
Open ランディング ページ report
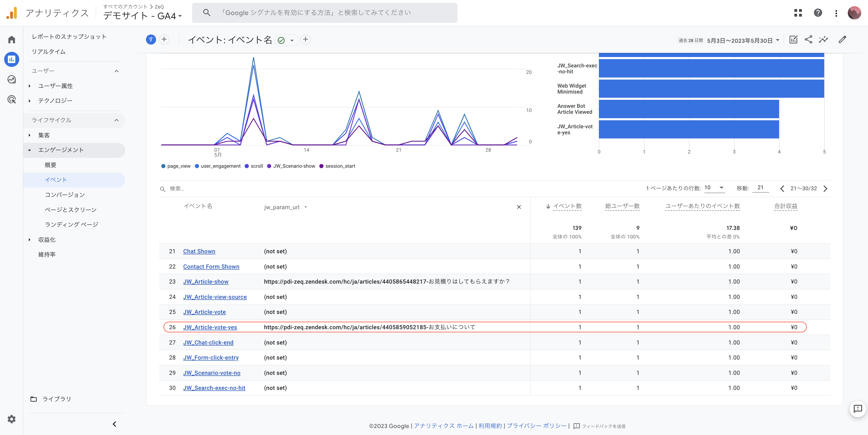(72, 224)
